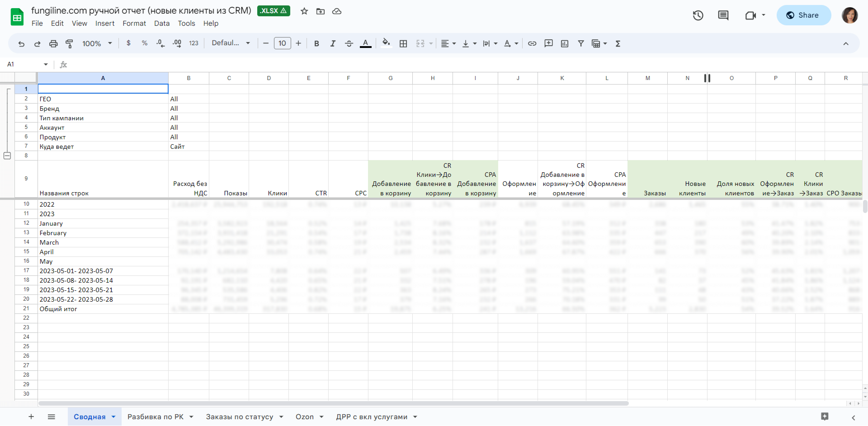
Task: Star the document
Action: click(304, 11)
